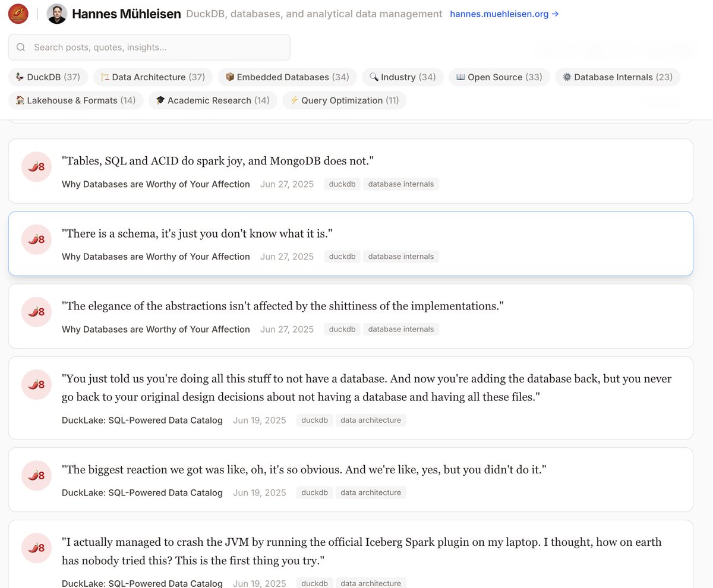Click the search posts input field
This screenshot has height=588, width=713.
[149, 46]
